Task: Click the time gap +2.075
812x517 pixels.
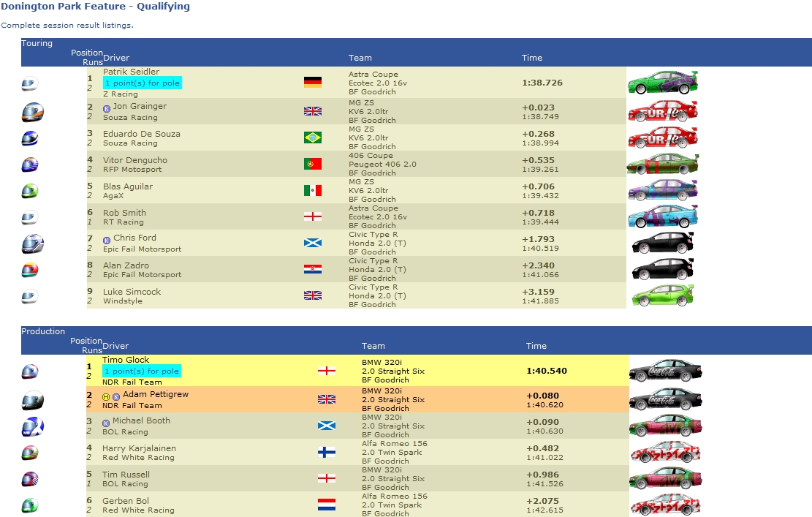Action: point(543,501)
